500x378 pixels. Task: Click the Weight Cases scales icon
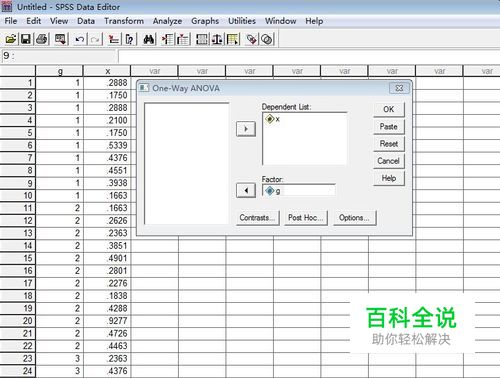tap(217, 39)
